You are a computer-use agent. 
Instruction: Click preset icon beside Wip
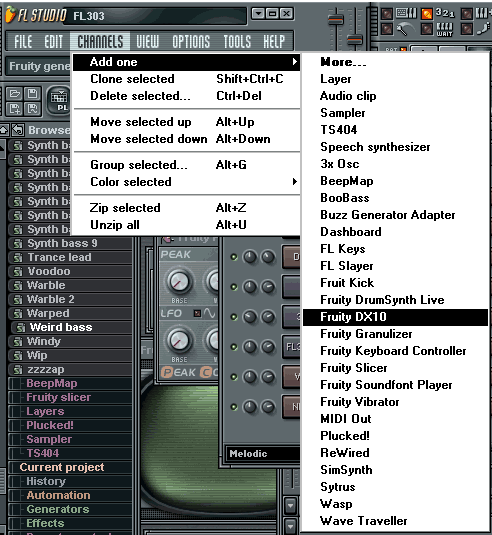(18, 356)
